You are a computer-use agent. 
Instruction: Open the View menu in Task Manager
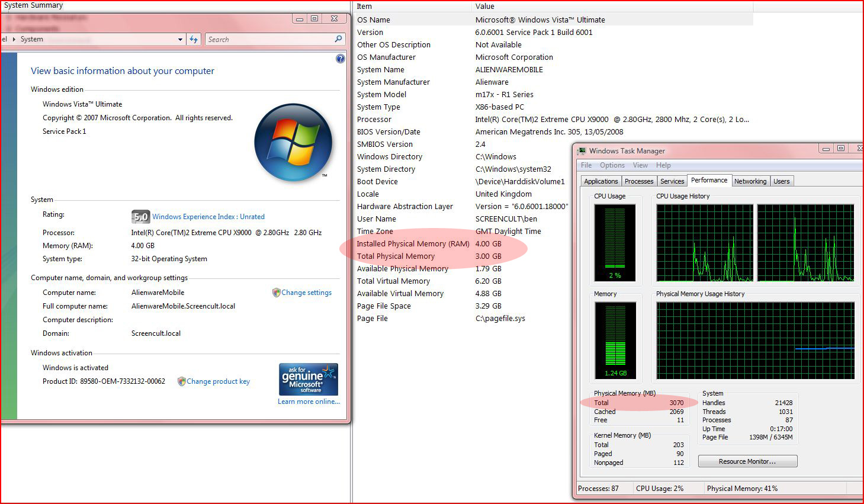640,165
